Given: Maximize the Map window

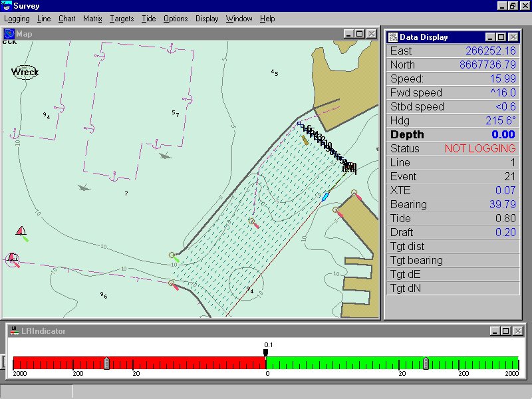Looking at the screenshot, I should coord(359,33).
